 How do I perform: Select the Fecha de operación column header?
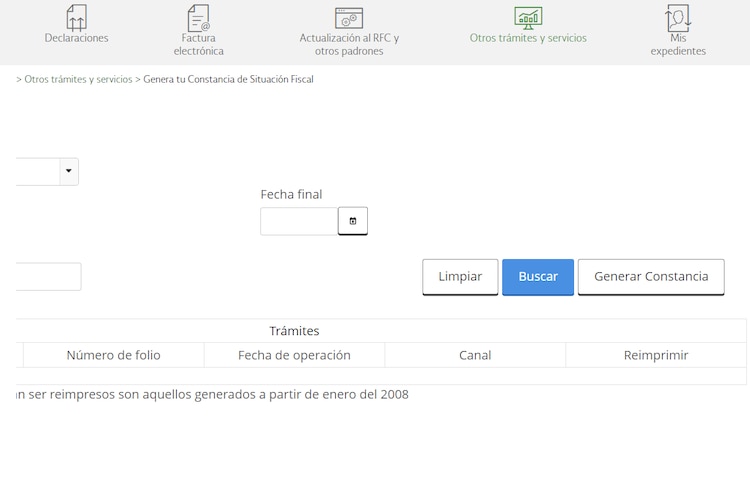pyautogui.click(x=294, y=355)
